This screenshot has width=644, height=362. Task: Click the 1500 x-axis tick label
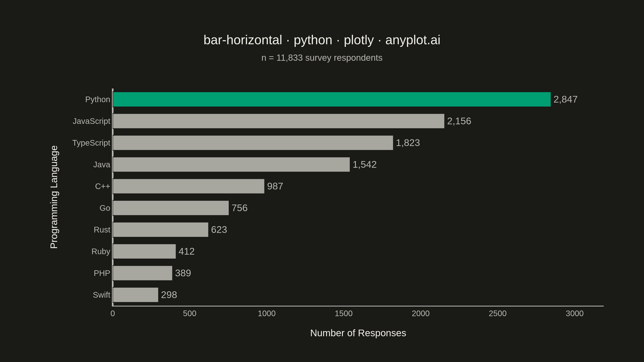coord(344,314)
